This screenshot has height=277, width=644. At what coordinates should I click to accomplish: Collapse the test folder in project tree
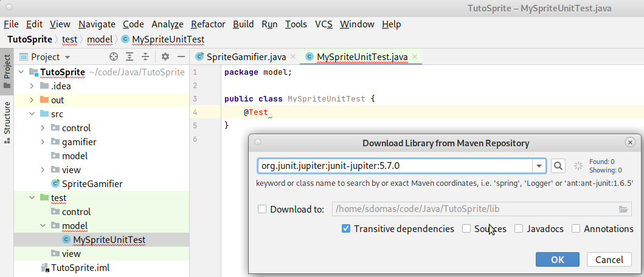[x=32, y=197]
